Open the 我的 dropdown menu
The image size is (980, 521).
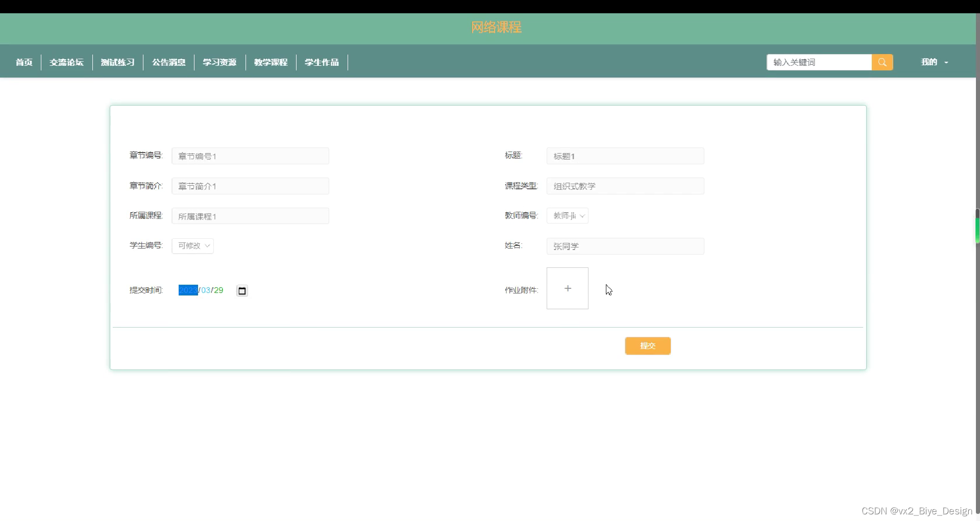click(x=934, y=62)
